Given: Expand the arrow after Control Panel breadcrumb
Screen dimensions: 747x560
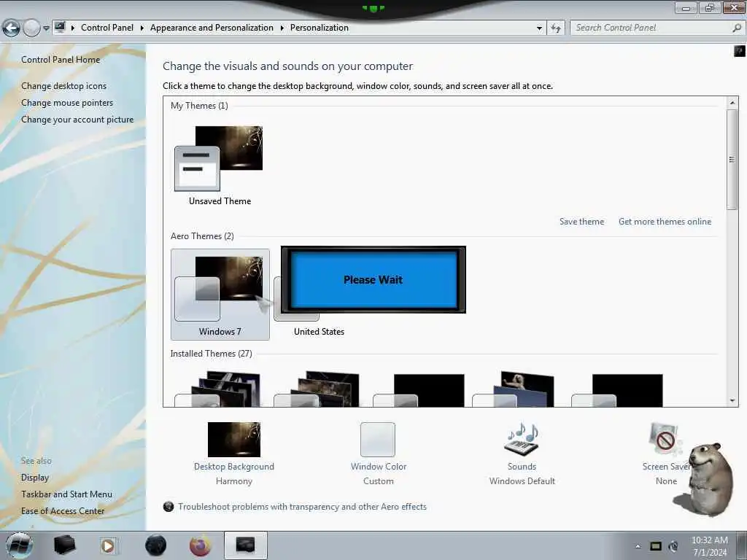Looking at the screenshot, I should pyautogui.click(x=142, y=28).
